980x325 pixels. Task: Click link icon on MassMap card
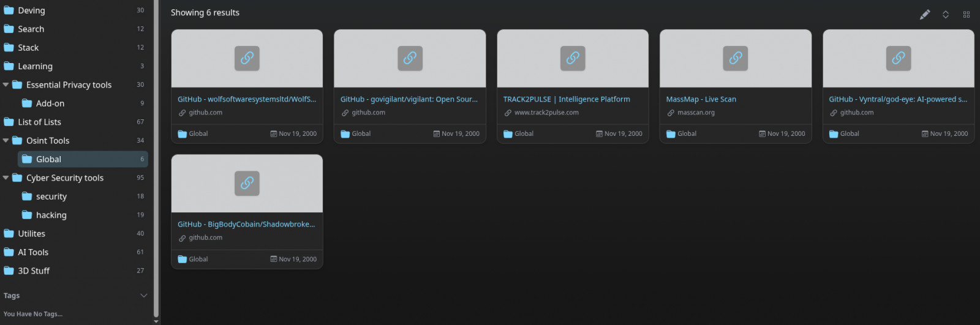[x=736, y=58]
